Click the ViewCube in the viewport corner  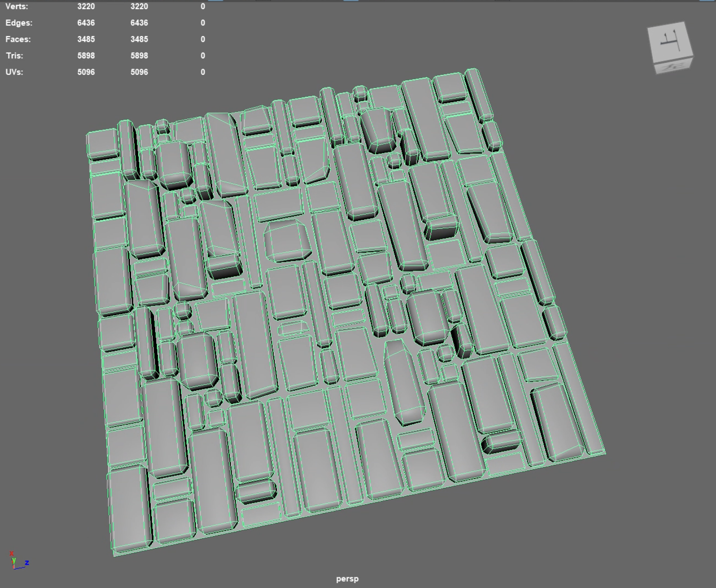click(x=671, y=48)
